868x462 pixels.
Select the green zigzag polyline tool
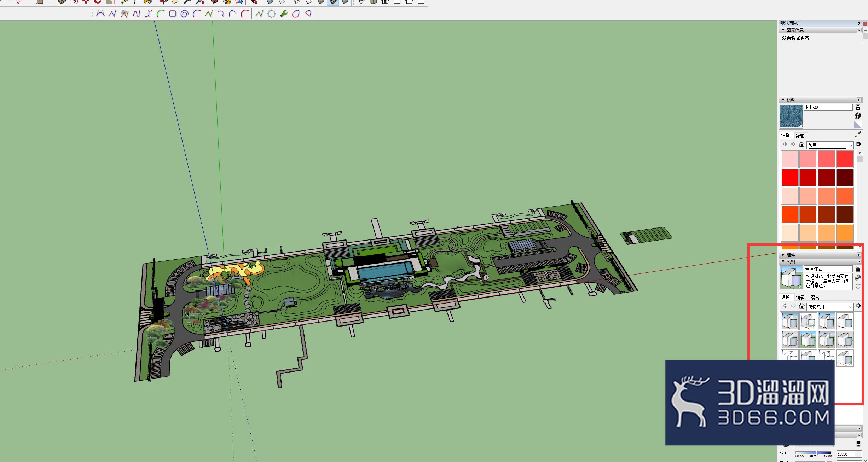[x=209, y=14]
